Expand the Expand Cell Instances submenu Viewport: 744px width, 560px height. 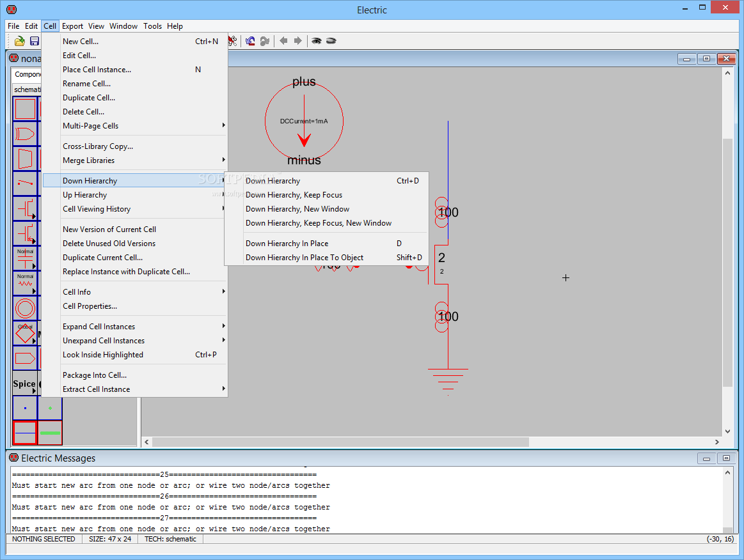[144, 327]
